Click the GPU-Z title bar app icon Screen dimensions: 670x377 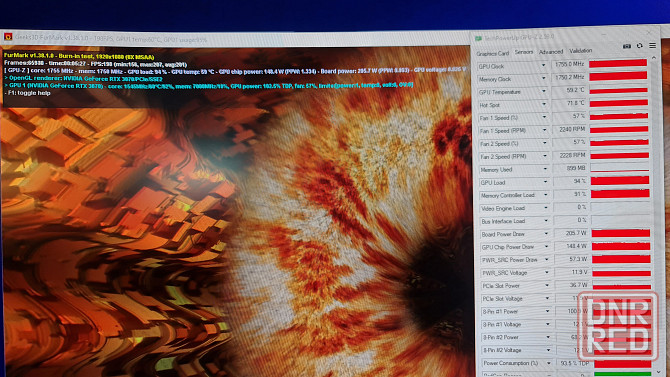pos(478,39)
